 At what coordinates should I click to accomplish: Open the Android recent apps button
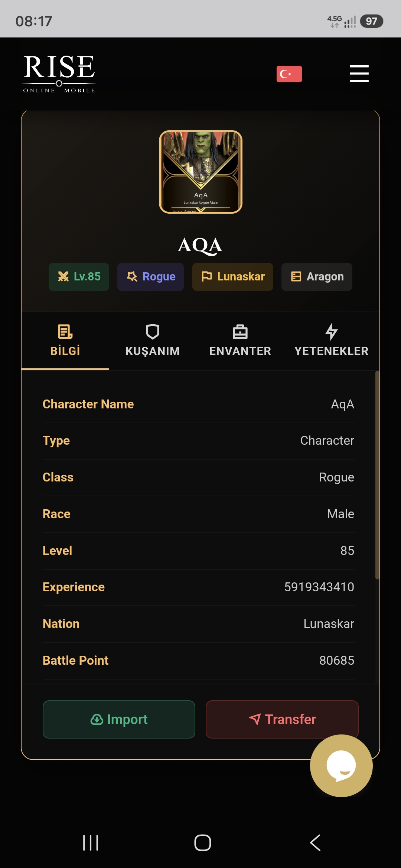[91, 843]
